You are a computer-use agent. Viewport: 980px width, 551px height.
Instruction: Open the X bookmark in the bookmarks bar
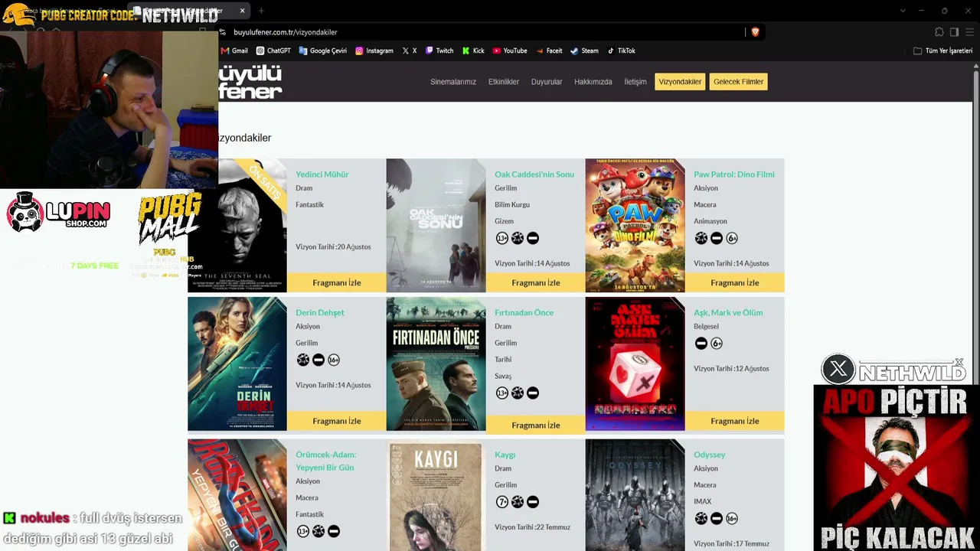click(x=410, y=51)
